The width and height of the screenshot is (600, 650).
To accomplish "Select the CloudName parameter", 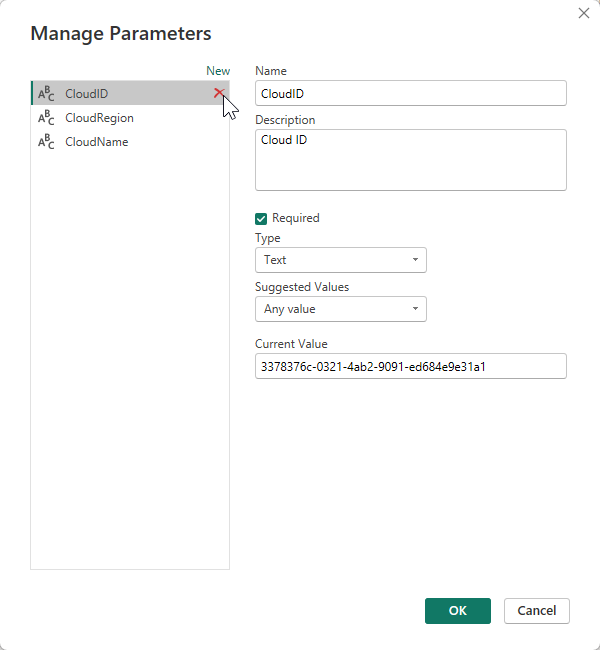I will click(96, 142).
